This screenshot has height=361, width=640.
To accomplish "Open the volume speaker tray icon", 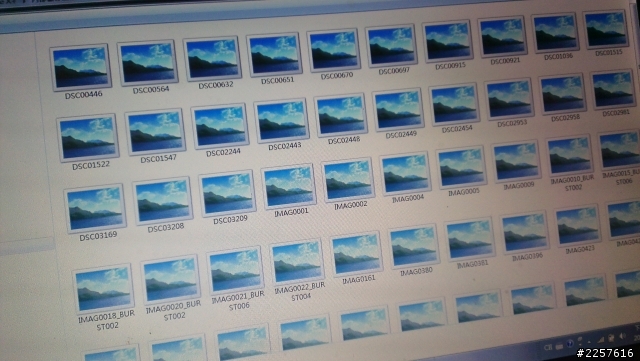I will pyautogui.click(x=622, y=336).
